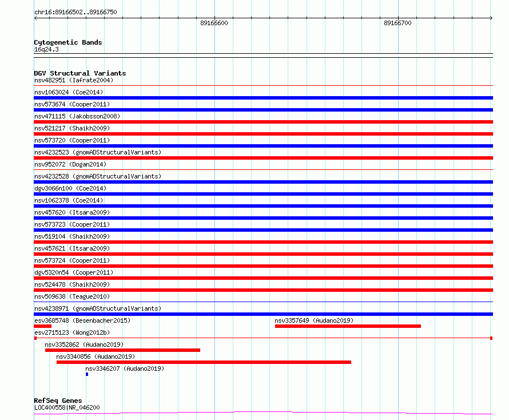The height and width of the screenshot is (420, 509).
Task: Open variant nsv1062378 (Coe2014)
Action: point(69,200)
